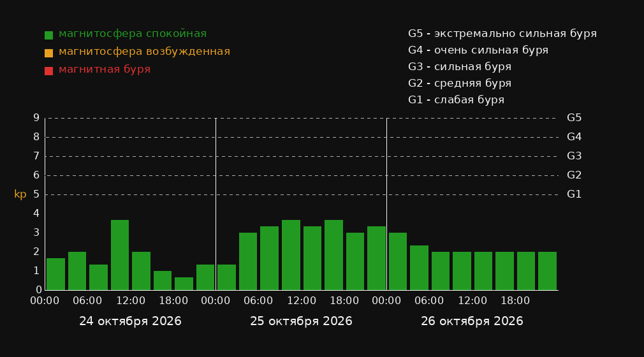Click 26 October bar starting at 00:00

pos(398,261)
